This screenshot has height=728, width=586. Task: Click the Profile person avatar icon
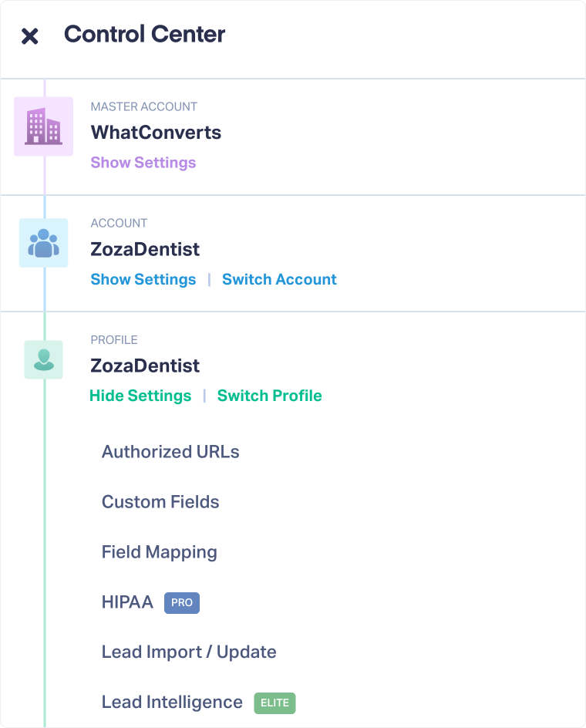43,359
